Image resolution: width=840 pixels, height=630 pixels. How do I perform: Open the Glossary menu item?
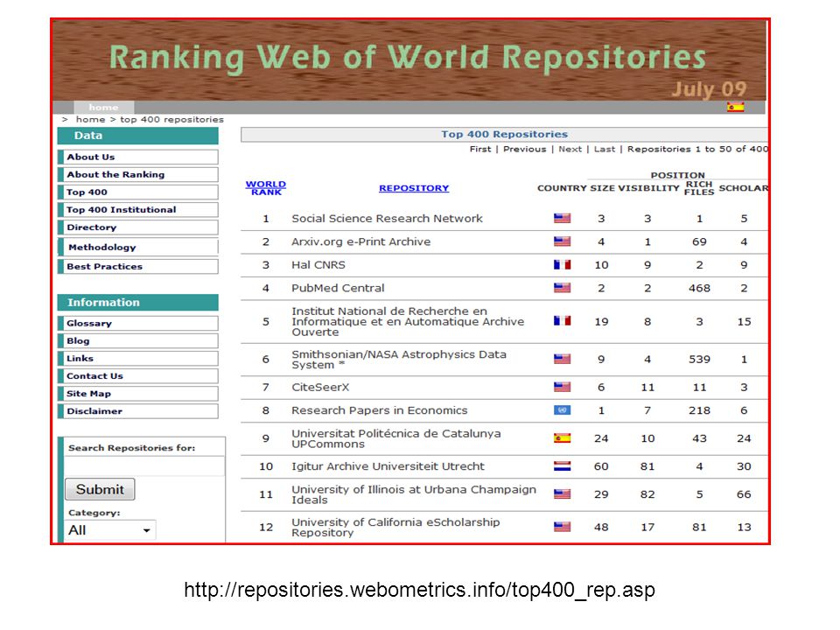pyautogui.click(x=138, y=323)
